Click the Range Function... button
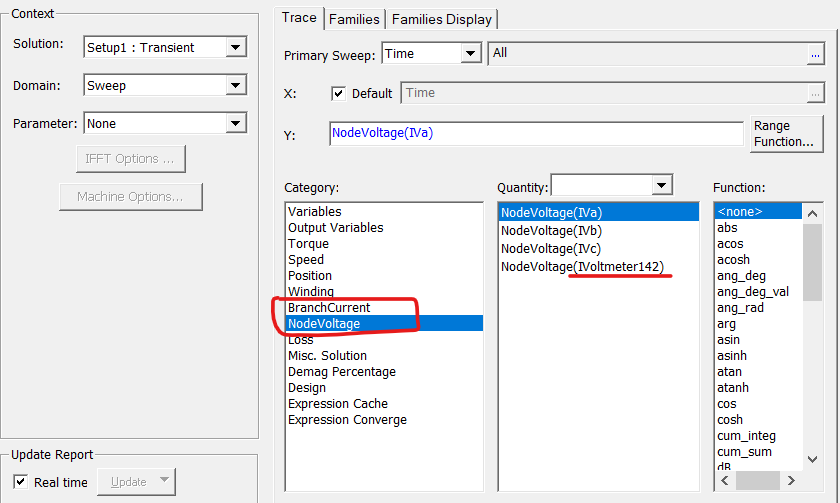 pyautogui.click(x=786, y=134)
